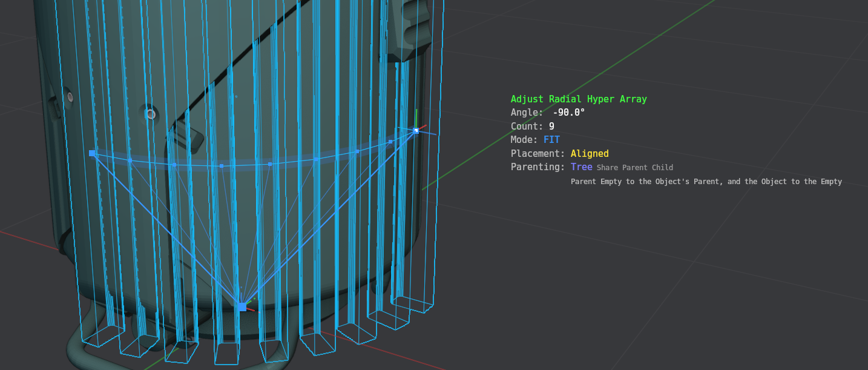Click the 'Adjust Radial Hyper Array' title
868x370 pixels.
click(578, 99)
